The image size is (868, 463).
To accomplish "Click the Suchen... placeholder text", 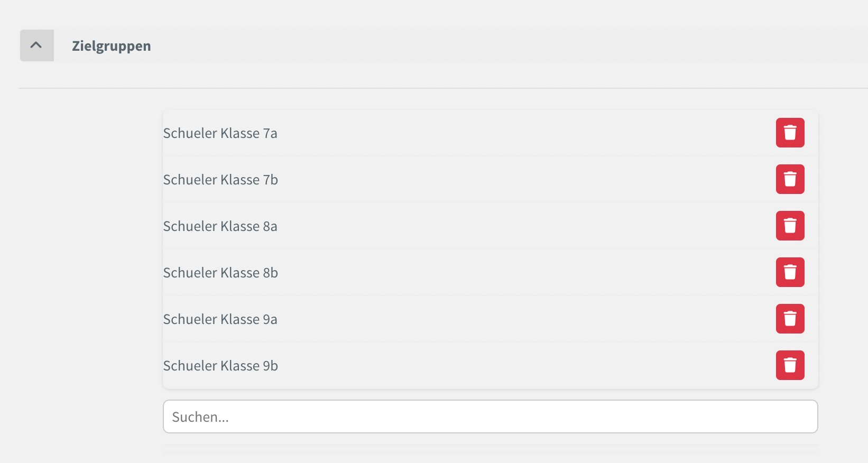I will (200, 417).
